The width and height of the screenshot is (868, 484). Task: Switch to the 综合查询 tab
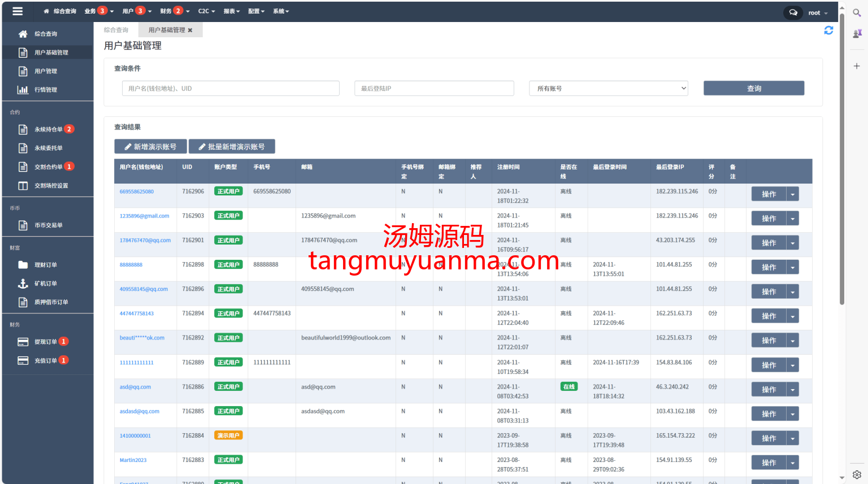116,30
